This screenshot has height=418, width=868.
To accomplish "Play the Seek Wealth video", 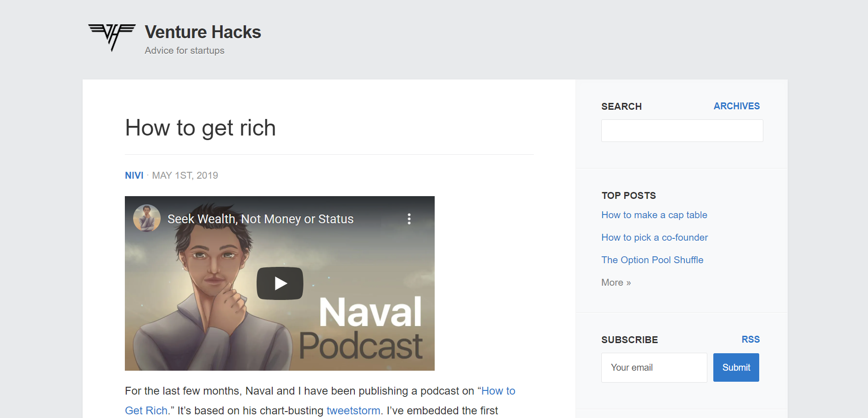I will [280, 283].
